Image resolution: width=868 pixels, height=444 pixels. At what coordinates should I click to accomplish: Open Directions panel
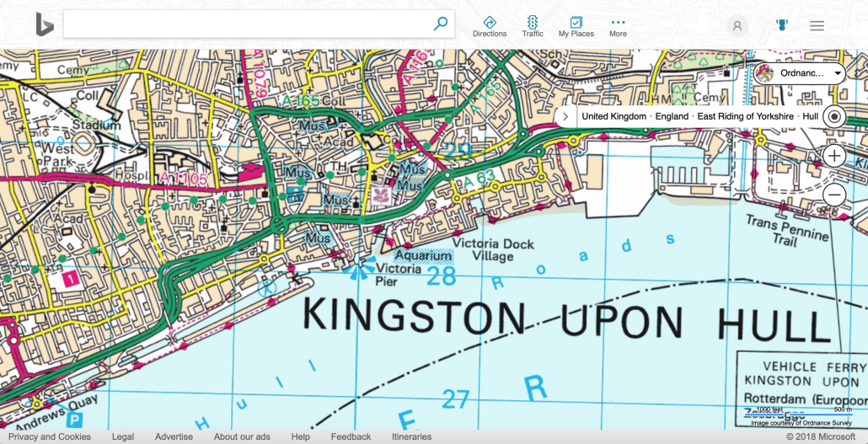pos(490,26)
